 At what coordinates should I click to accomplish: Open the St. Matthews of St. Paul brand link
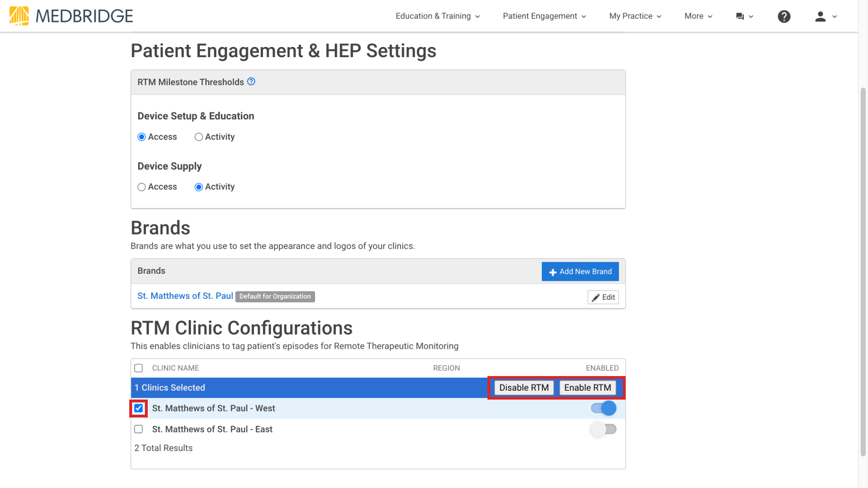[x=185, y=295]
